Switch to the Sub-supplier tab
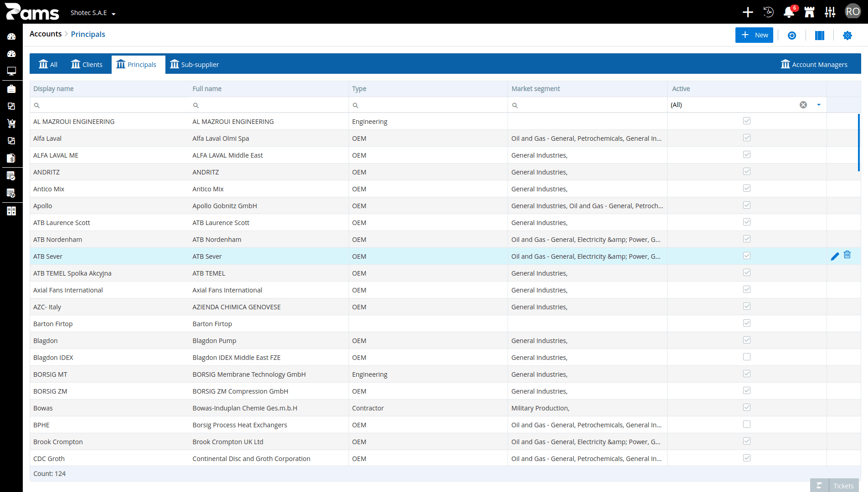This screenshot has width=868, height=492. (194, 64)
